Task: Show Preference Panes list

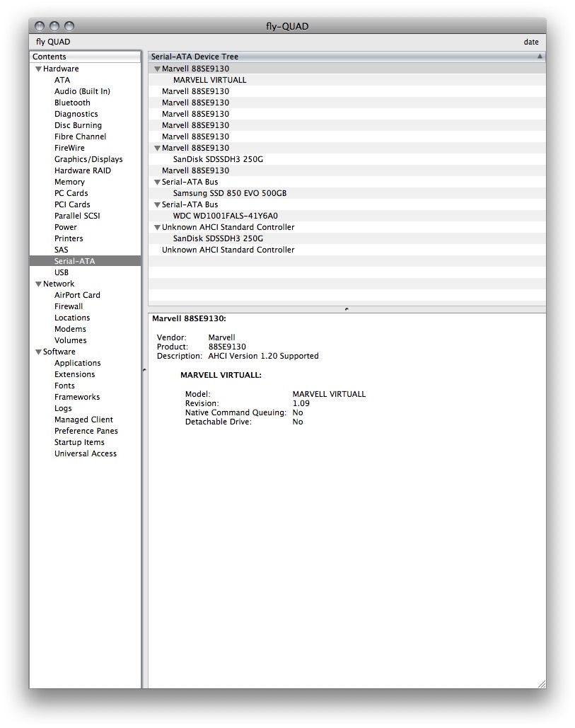Action: click(x=86, y=432)
